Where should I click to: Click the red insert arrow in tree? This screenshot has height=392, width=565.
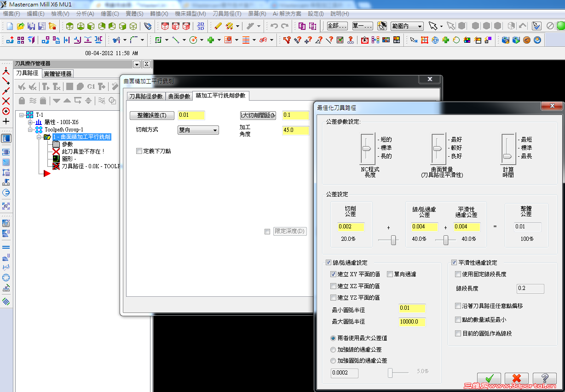pos(47,173)
